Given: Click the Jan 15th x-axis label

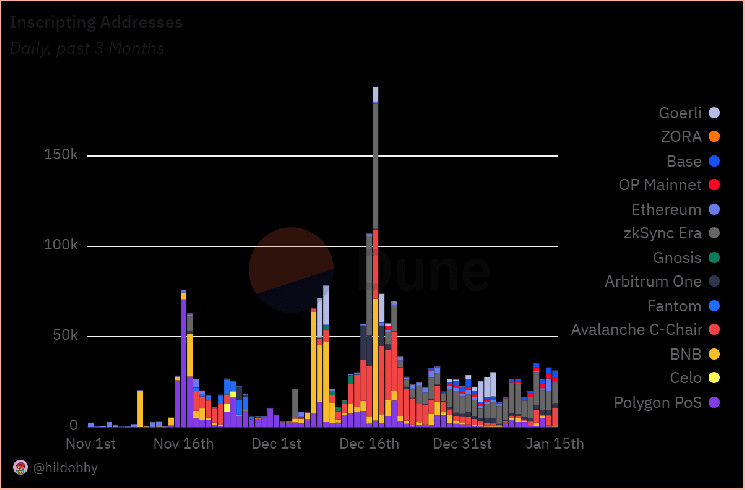Looking at the screenshot, I should point(554,443).
